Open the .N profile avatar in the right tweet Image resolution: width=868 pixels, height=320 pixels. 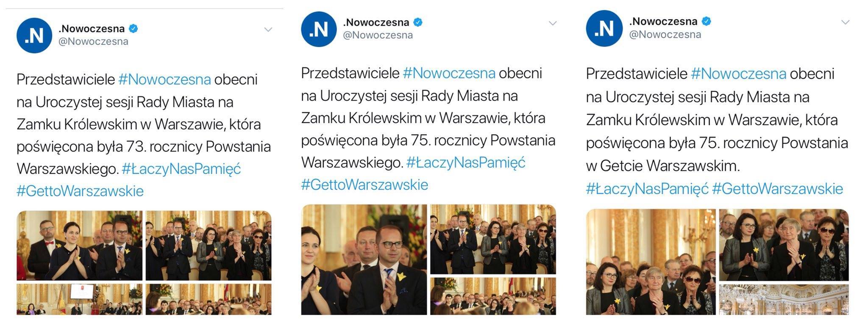coord(604,28)
